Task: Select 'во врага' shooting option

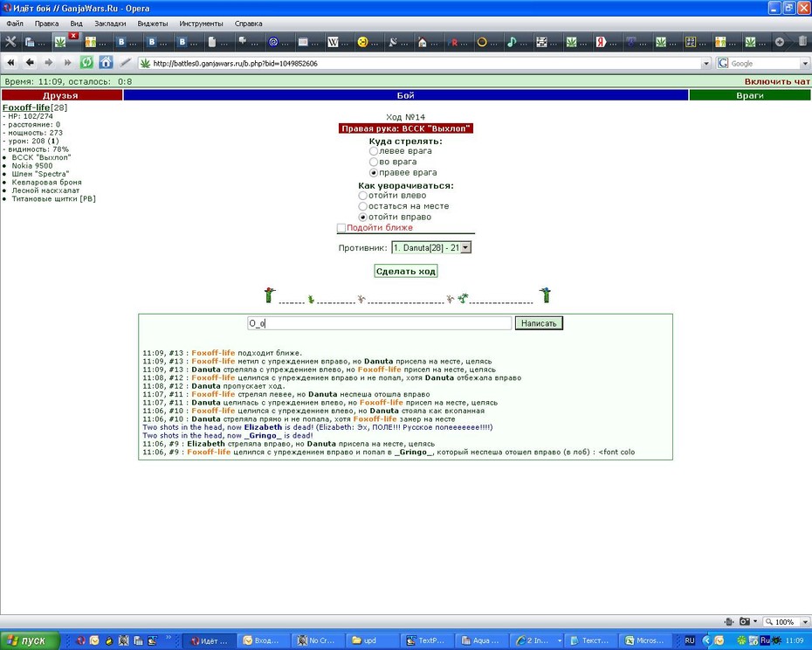Action: tap(374, 162)
